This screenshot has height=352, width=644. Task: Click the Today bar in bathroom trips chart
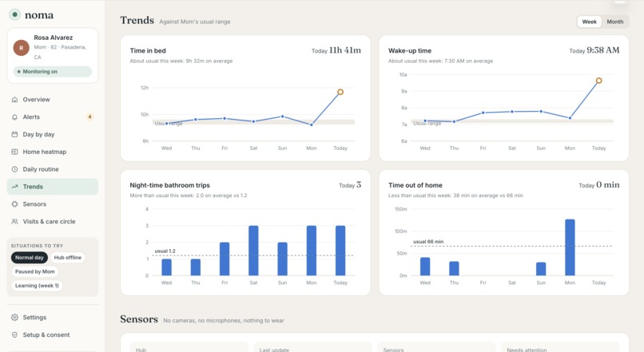pyautogui.click(x=340, y=251)
